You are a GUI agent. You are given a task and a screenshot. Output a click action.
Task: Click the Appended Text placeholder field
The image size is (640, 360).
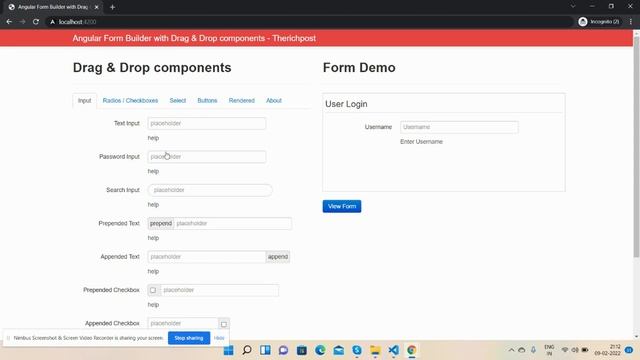[207, 257]
